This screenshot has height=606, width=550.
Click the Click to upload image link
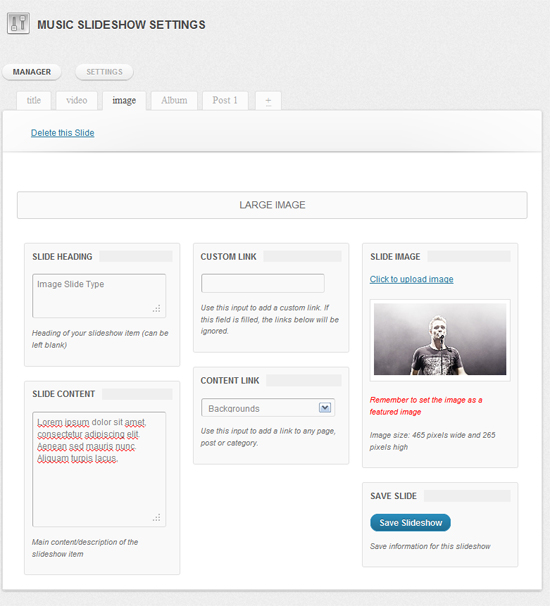(x=412, y=279)
